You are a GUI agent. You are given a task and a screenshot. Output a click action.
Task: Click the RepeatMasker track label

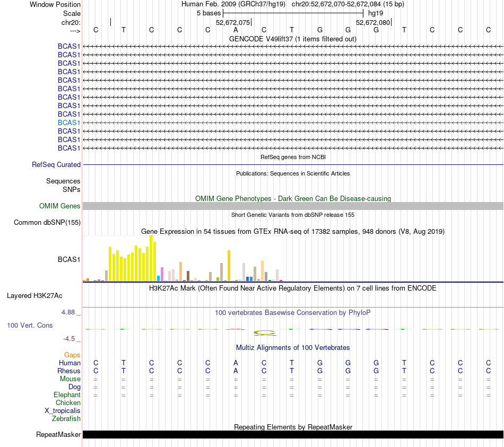(x=58, y=434)
